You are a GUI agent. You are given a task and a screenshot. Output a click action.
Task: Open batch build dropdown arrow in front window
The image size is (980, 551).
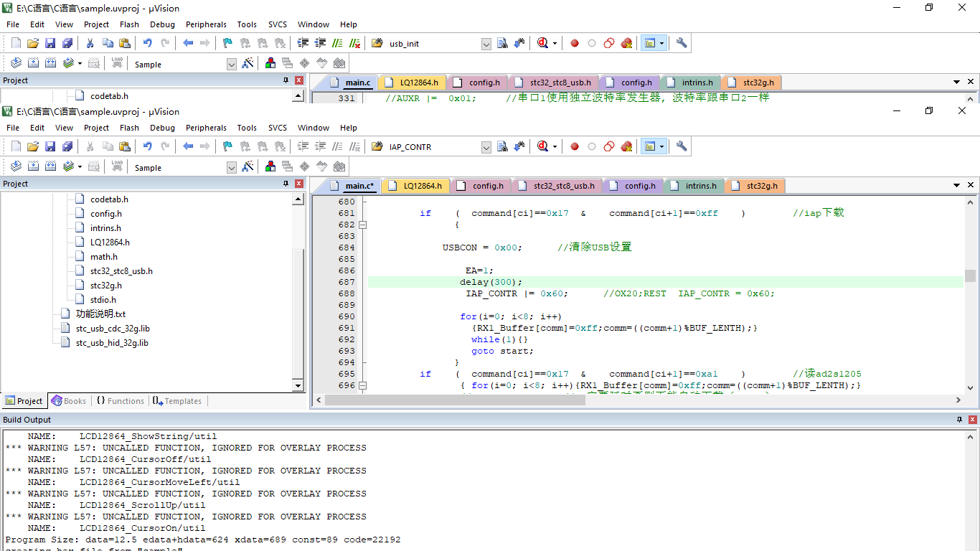tap(80, 167)
